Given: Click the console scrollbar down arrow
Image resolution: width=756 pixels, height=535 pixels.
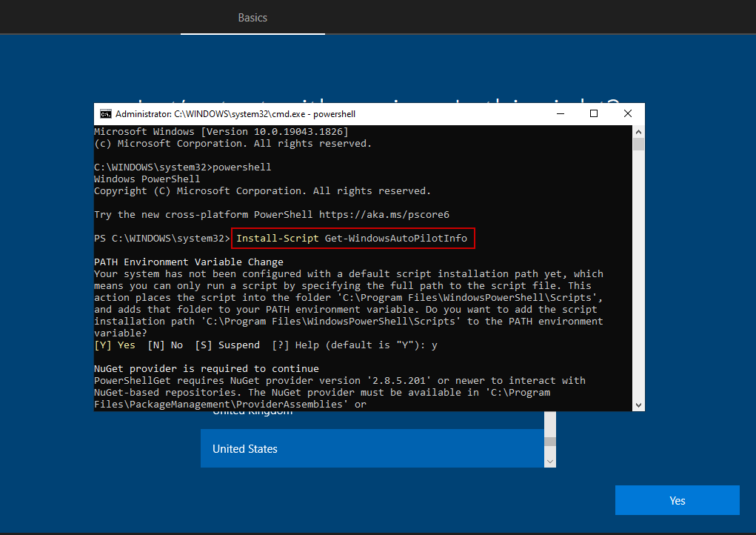Looking at the screenshot, I should click(x=638, y=405).
